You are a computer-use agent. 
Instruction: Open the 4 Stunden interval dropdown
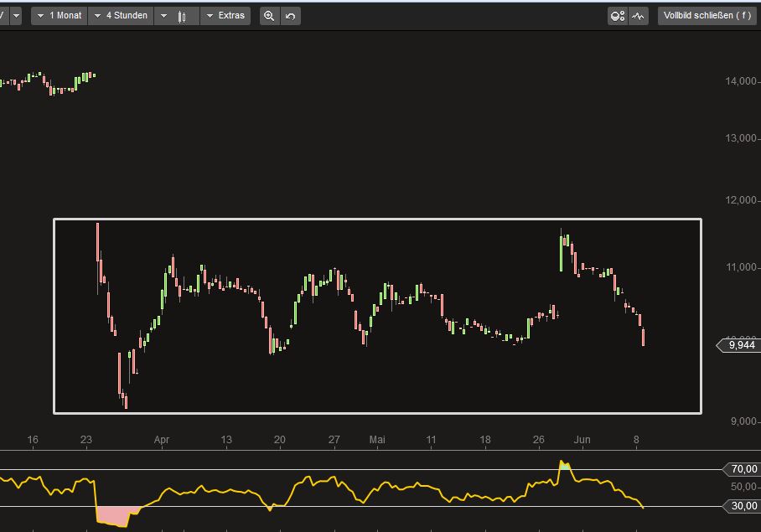[120, 16]
